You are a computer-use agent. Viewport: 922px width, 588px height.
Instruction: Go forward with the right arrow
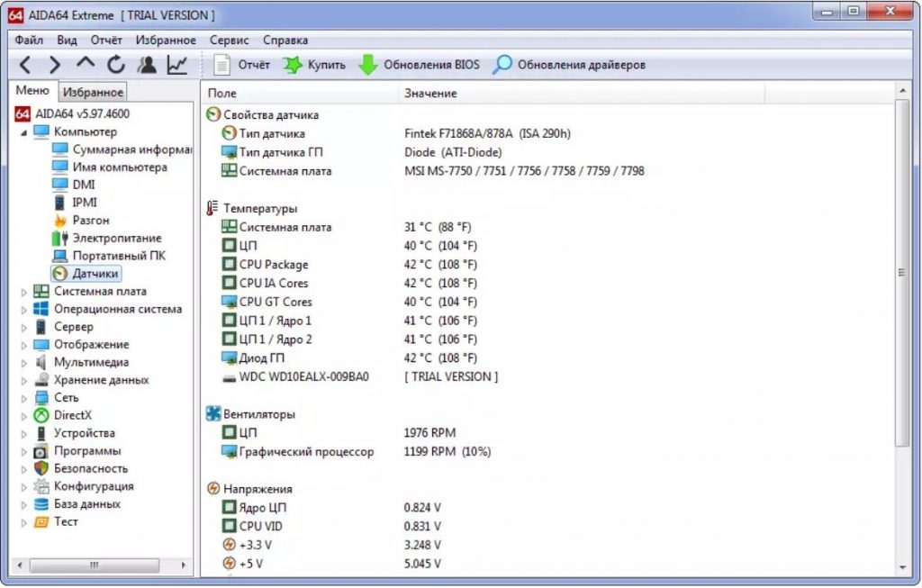(x=55, y=65)
